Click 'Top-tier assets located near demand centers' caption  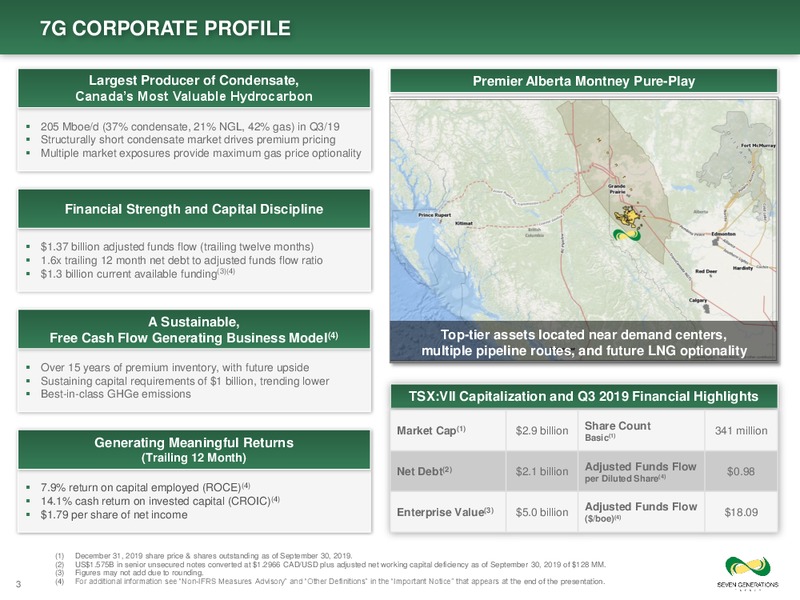[584, 342]
